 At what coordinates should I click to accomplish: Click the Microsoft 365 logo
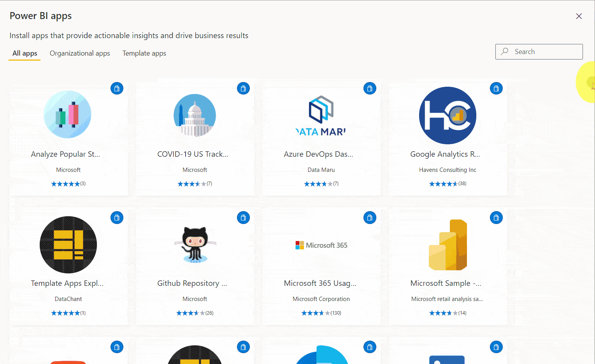[x=321, y=245]
